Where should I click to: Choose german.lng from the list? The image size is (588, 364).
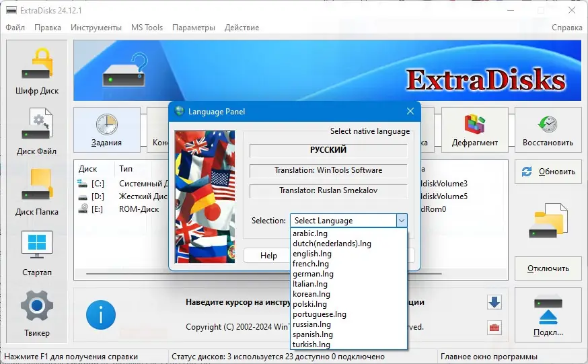pos(348,274)
